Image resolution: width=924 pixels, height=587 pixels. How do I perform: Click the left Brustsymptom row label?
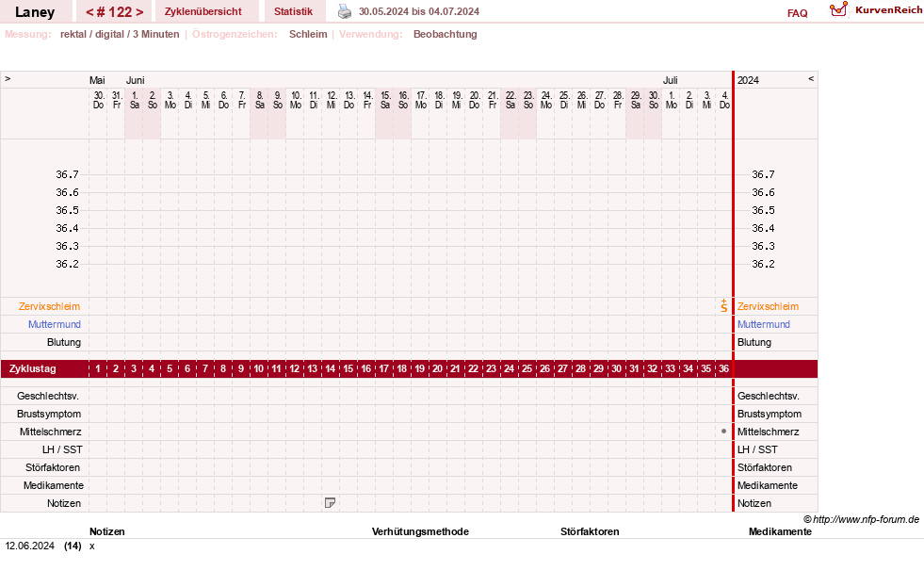[49, 414]
